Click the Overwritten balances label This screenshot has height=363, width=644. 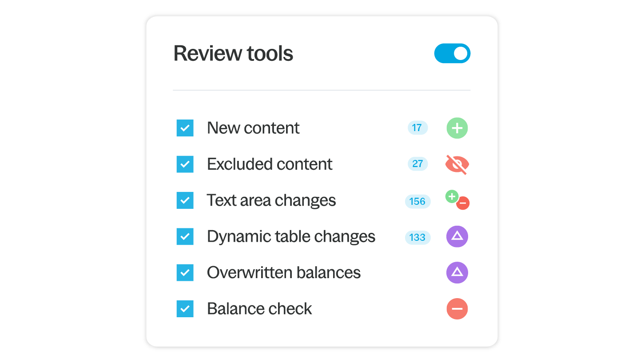coord(283,272)
